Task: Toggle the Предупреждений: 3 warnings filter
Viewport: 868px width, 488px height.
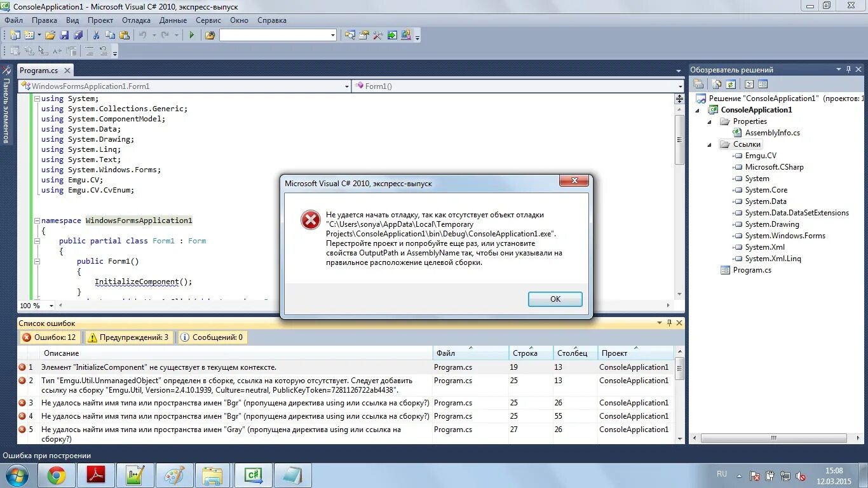Action: tap(129, 337)
